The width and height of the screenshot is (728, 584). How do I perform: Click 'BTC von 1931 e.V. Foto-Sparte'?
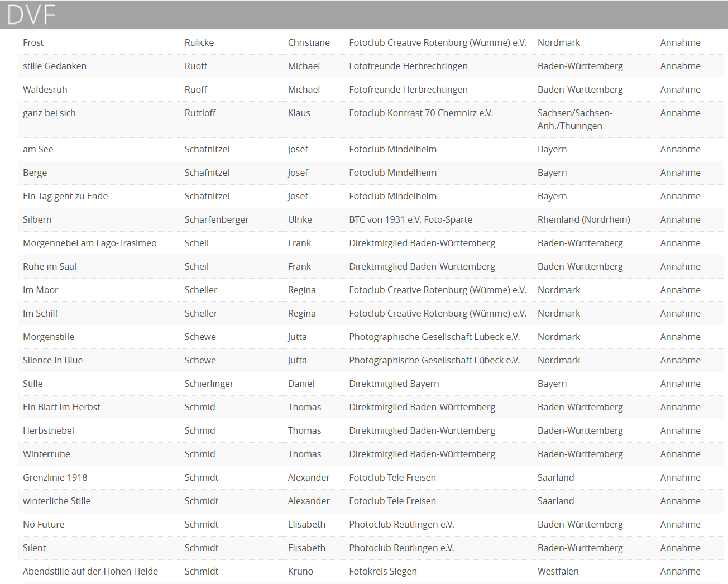pyautogui.click(x=411, y=219)
